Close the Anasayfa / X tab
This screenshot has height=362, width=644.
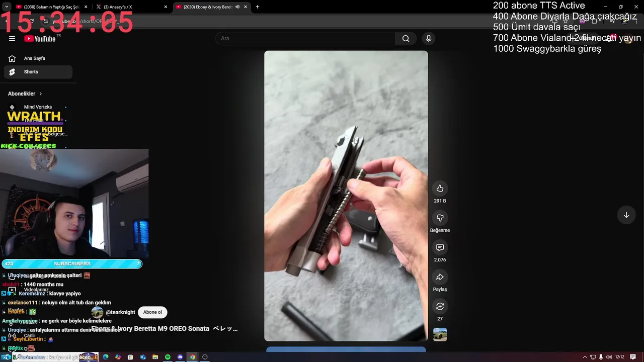166,7
